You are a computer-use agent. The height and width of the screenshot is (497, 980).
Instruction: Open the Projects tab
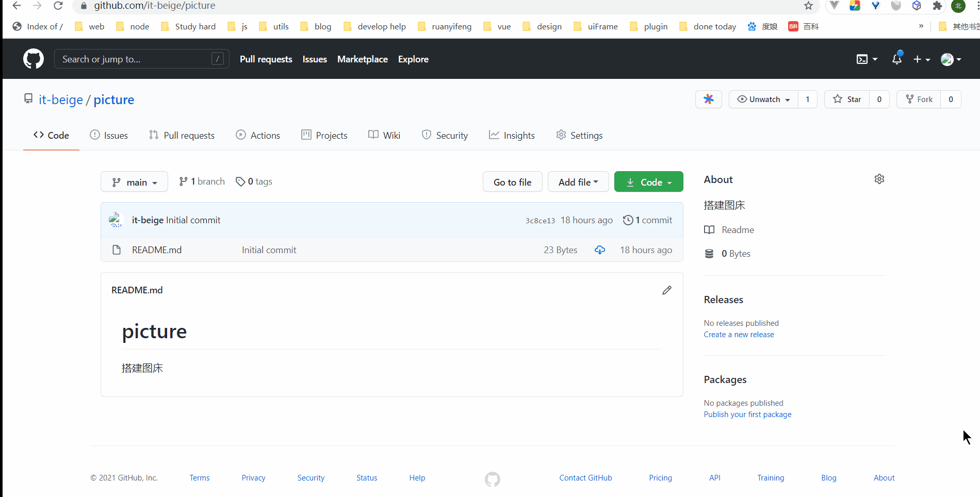(x=324, y=135)
